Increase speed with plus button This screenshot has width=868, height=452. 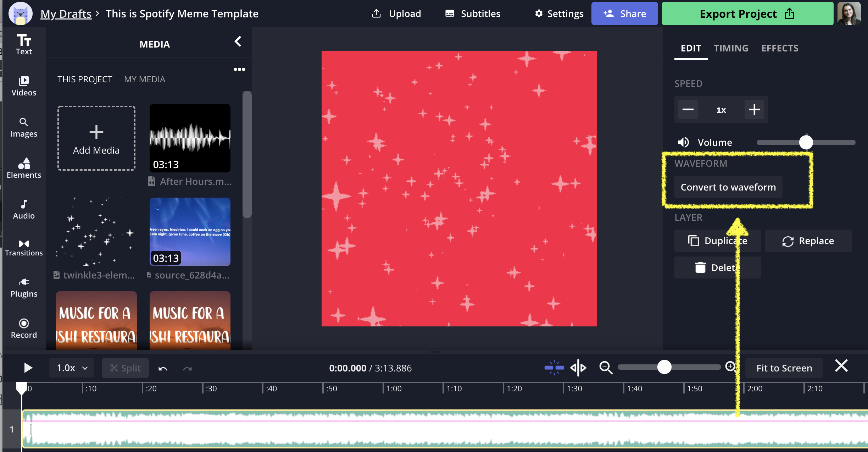(x=754, y=110)
